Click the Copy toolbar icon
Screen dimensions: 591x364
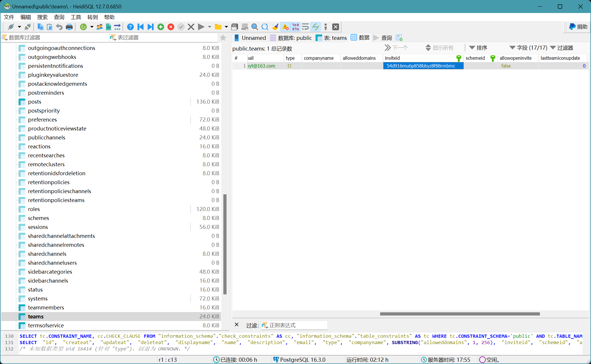(40, 27)
